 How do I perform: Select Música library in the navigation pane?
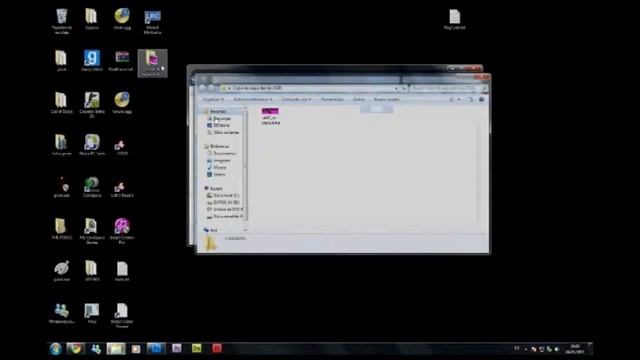pos(220,167)
